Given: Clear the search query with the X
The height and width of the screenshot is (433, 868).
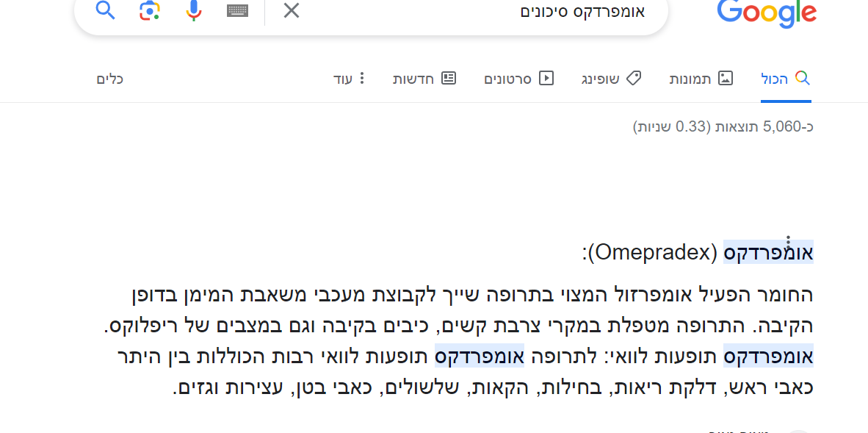Looking at the screenshot, I should coord(292,11).
